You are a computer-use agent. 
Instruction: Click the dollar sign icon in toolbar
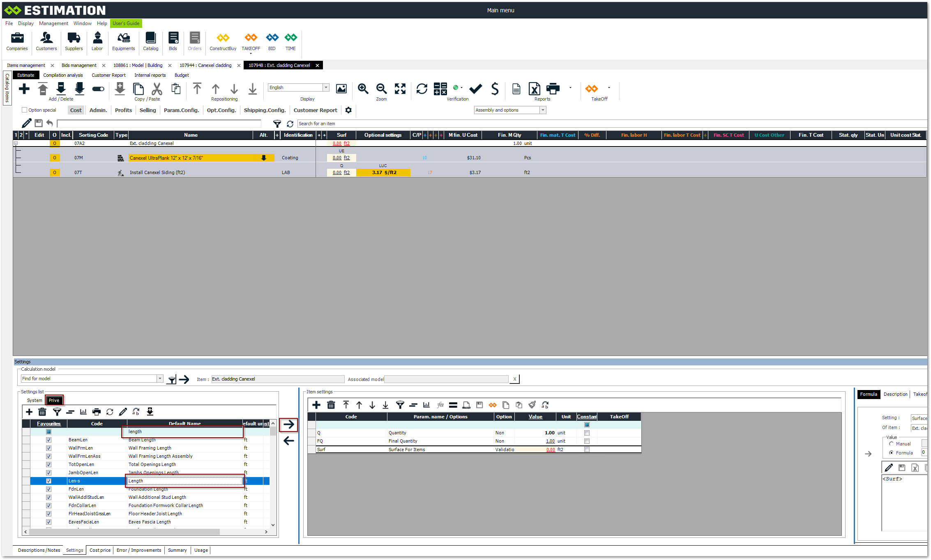click(x=495, y=89)
